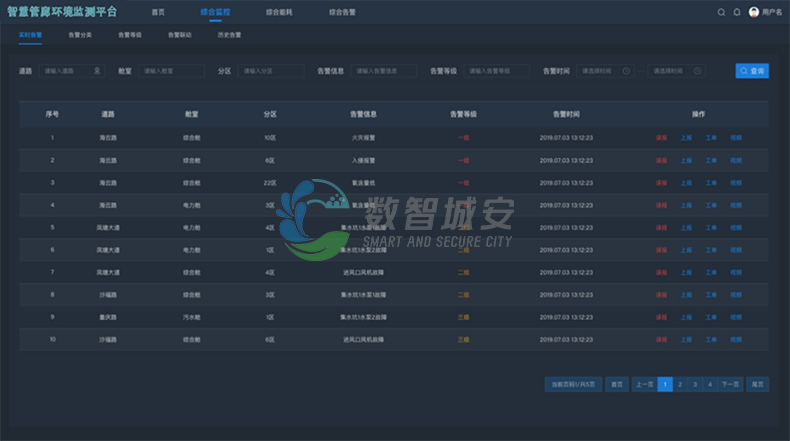Click the 下一页 next page button

730,384
